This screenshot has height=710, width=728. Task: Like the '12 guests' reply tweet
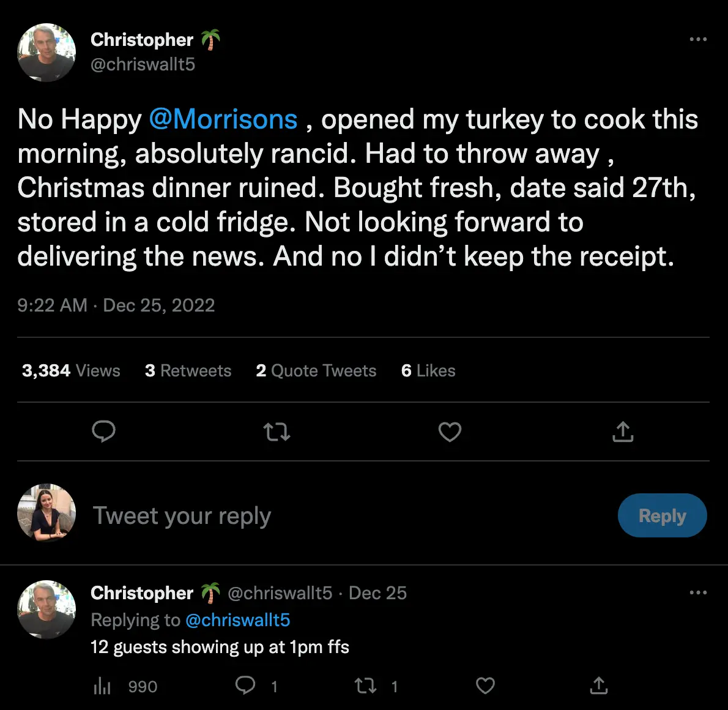click(x=485, y=686)
